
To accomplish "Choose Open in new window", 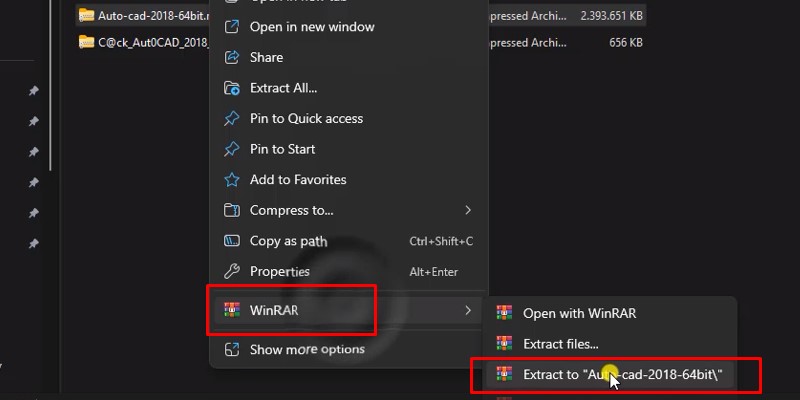I will coord(312,26).
